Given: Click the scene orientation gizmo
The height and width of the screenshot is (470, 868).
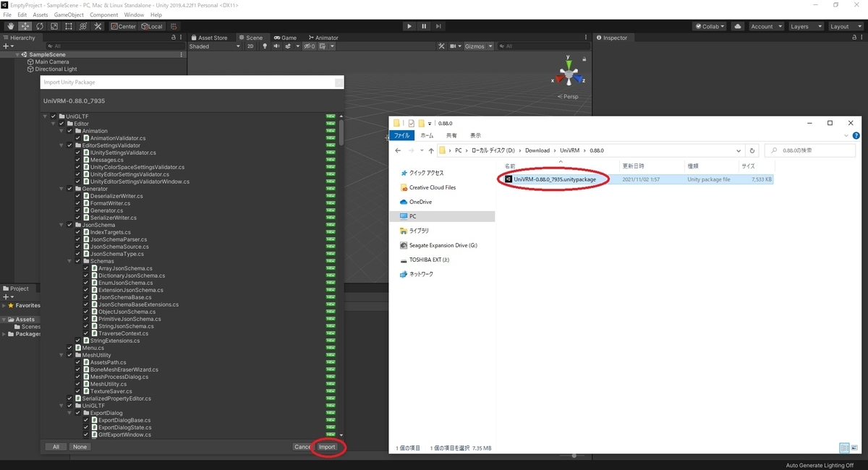Looking at the screenshot, I should coord(569,74).
